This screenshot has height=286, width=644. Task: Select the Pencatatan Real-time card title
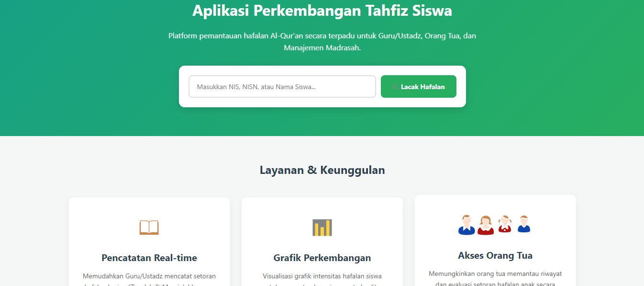(149, 258)
